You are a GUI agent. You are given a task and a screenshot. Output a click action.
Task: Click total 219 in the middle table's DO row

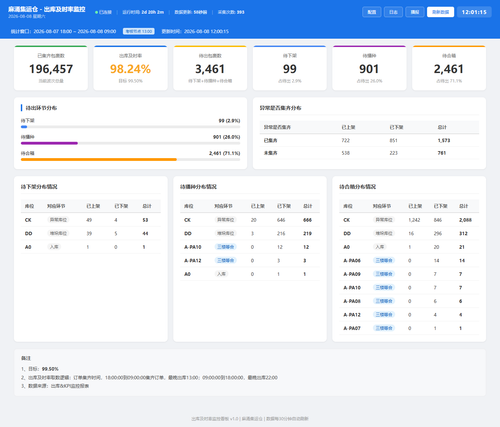pyautogui.click(x=307, y=233)
